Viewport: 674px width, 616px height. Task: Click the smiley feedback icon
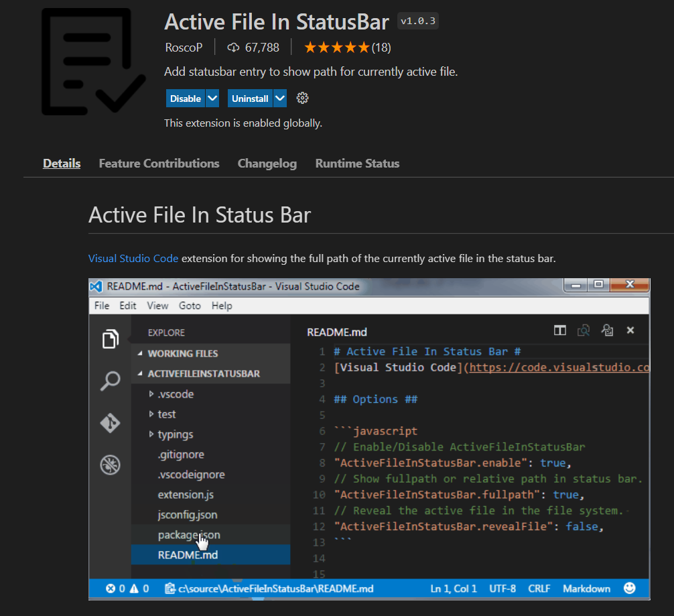pos(630,588)
